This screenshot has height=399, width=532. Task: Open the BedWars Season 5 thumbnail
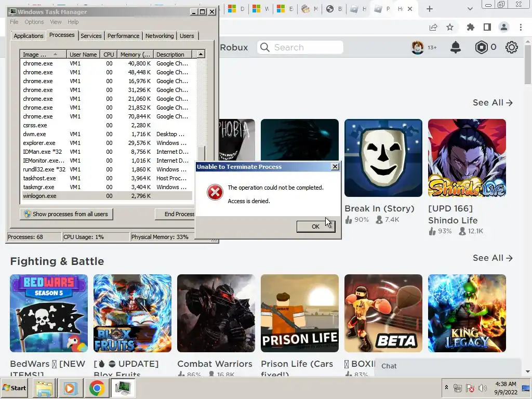click(49, 313)
